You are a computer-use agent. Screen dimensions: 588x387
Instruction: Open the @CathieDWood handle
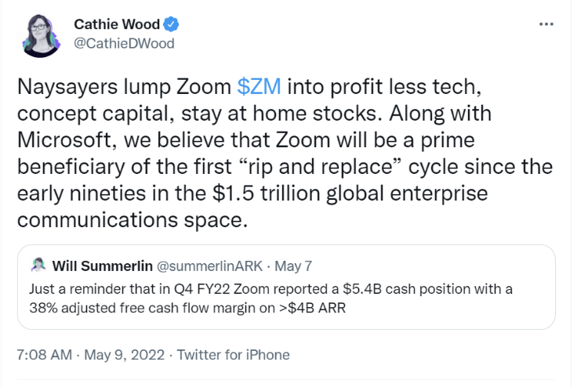[124, 43]
